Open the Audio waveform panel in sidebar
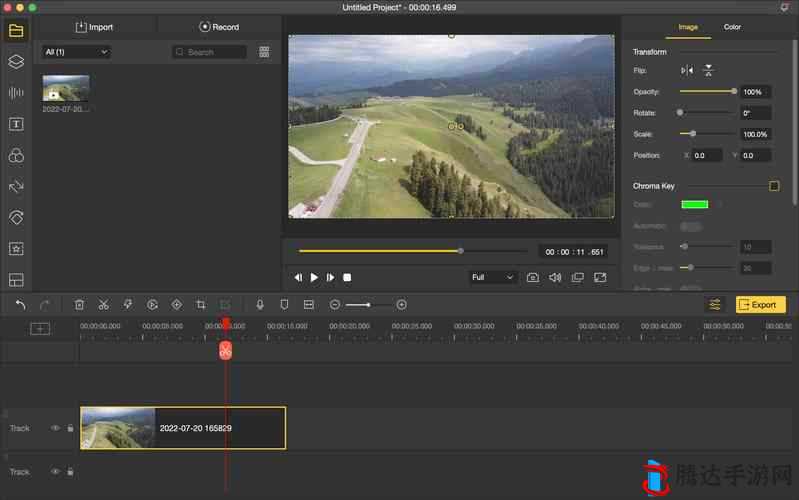799x500 pixels. tap(16, 93)
